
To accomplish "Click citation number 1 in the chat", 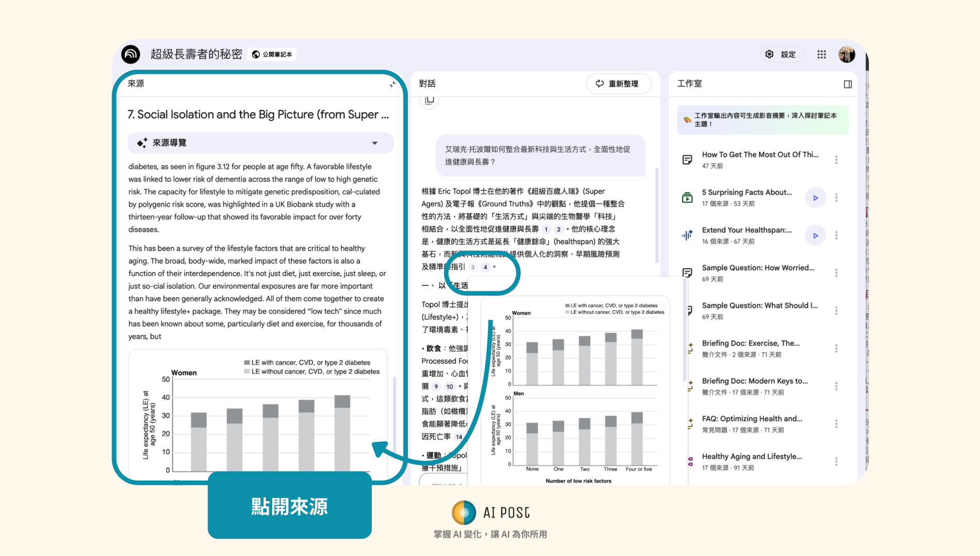I will point(546,229).
